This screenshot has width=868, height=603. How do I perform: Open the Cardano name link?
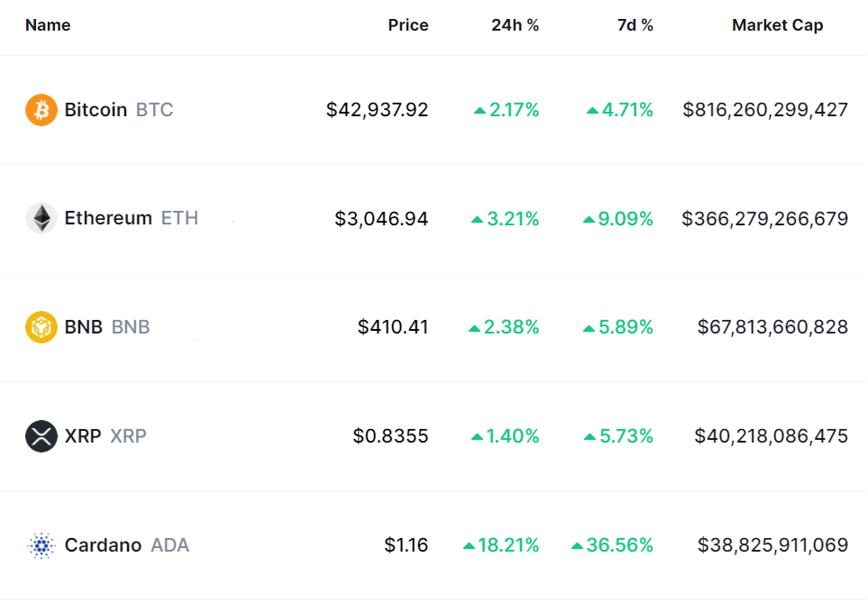[103, 545]
